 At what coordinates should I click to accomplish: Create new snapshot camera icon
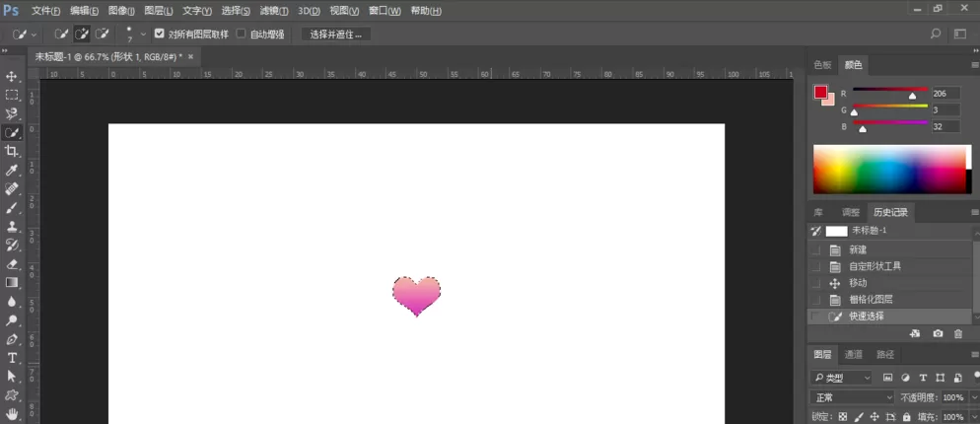click(938, 333)
